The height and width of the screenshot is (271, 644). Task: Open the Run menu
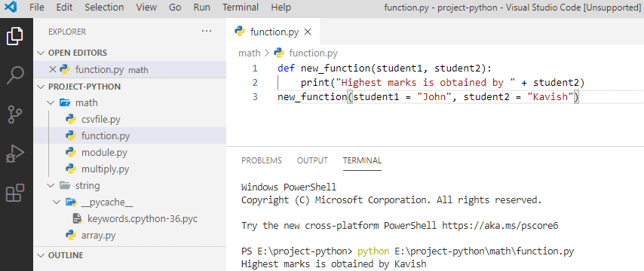tap(201, 8)
